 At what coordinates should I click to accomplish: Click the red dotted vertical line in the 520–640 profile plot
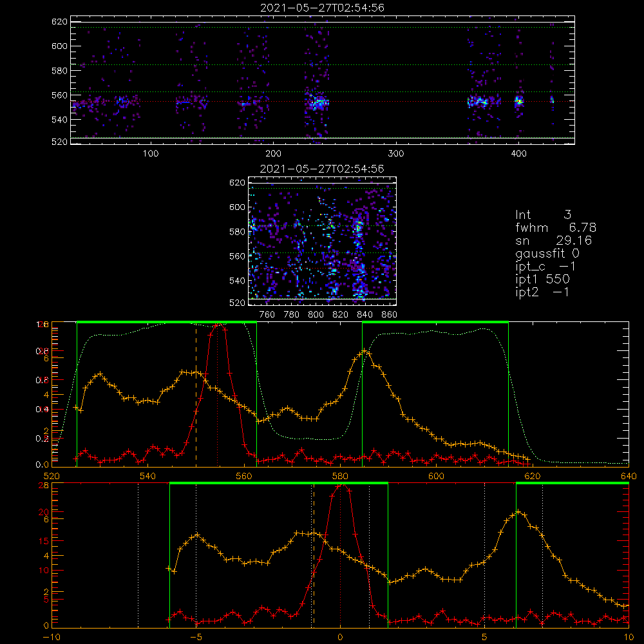217,394
